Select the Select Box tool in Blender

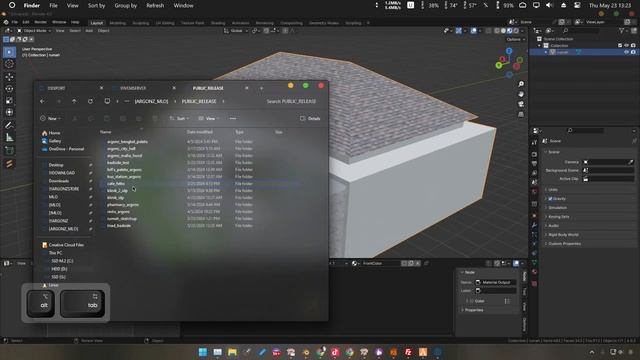click(9, 52)
